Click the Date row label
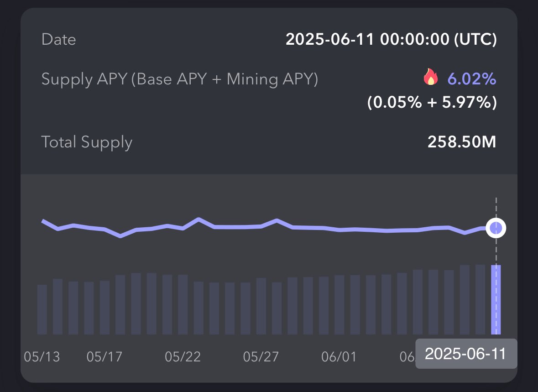The width and height of the screenshot is (538, 392). (58, 39)
